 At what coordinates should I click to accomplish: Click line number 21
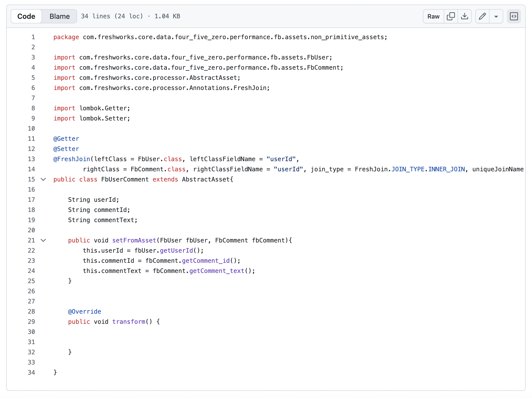pos(31,240)
